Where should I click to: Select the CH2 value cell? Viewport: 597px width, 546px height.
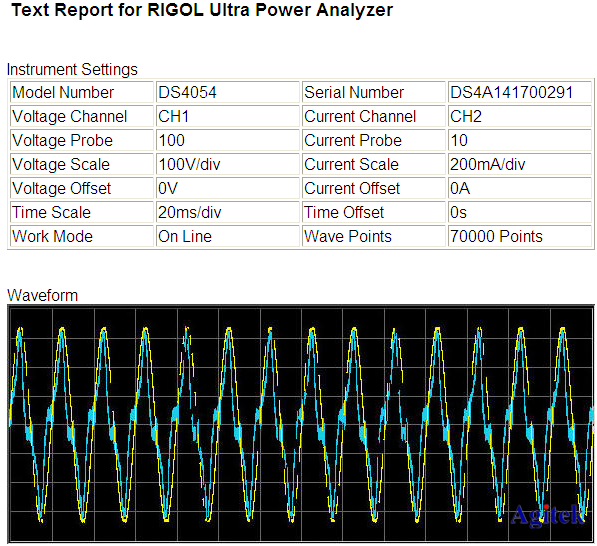(x=520, y=116)
